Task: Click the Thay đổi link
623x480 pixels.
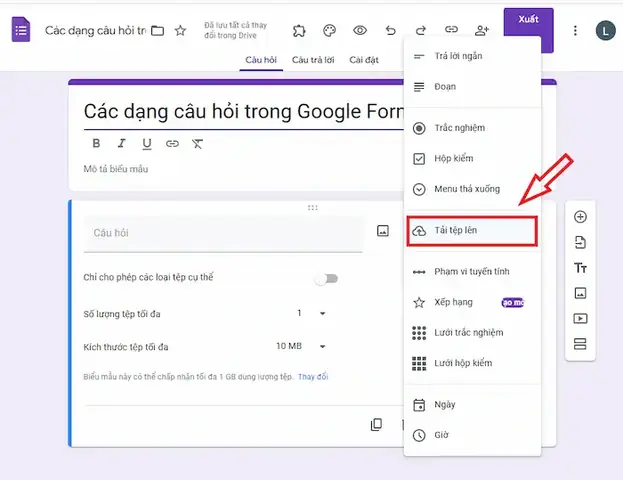Action: tap(313, 377)
